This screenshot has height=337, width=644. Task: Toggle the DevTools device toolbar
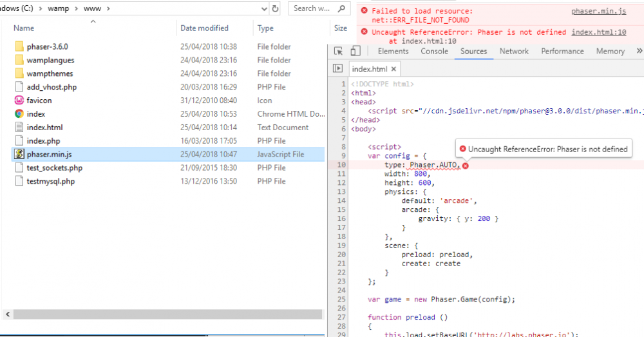[355, 51]
